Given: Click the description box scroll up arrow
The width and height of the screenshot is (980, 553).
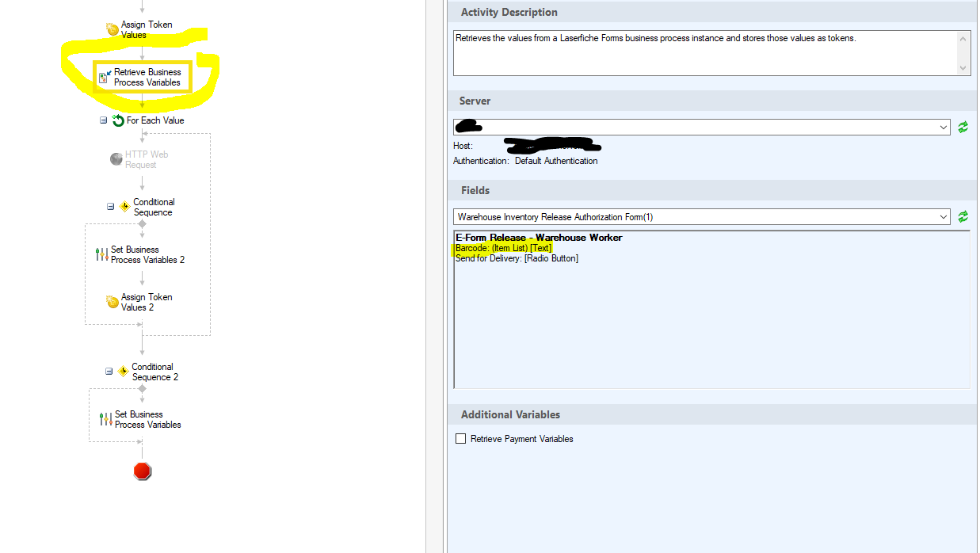Looking at the screenshot, I should click(x=963, y=38).
